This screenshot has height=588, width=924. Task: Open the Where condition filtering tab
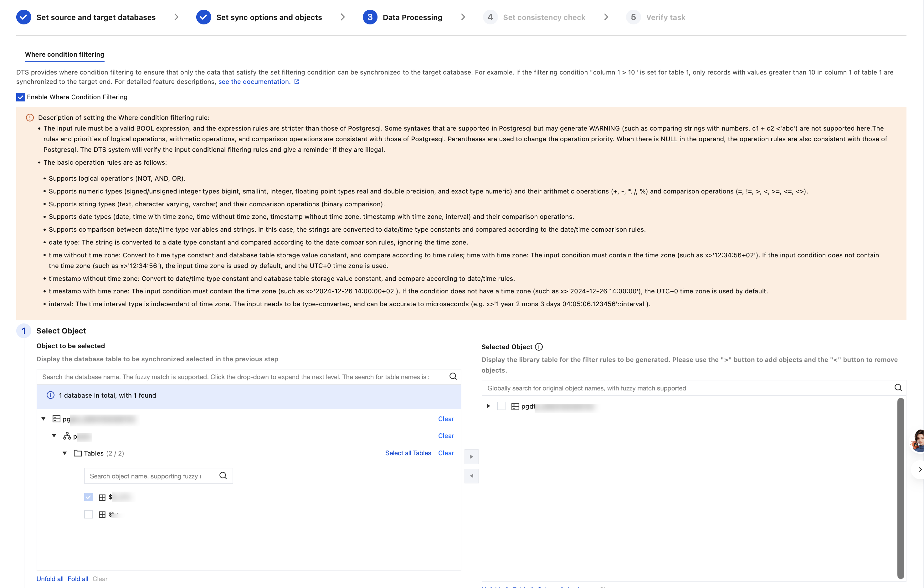click(x=64, y=54)
